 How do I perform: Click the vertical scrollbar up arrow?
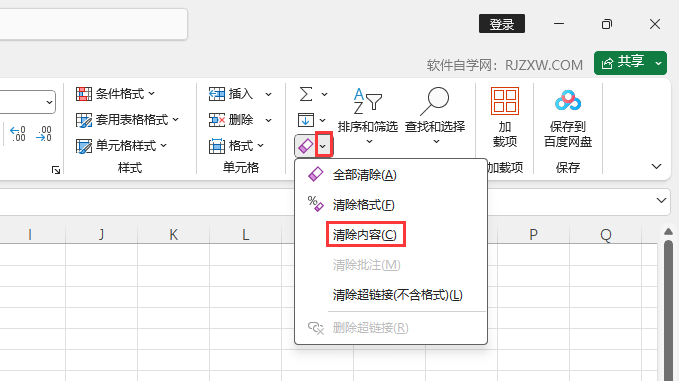pyautogui.click(x=668, y=232)
